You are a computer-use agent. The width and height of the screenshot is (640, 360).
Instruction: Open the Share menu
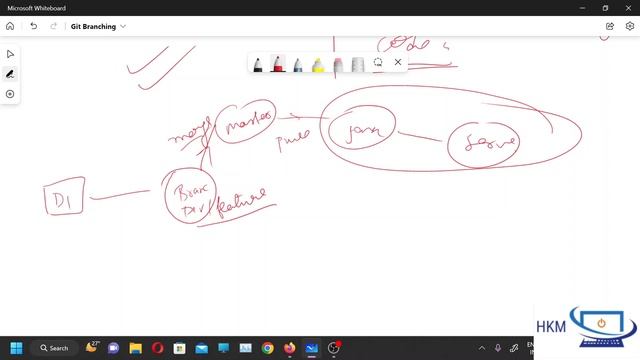coord(610,26)
